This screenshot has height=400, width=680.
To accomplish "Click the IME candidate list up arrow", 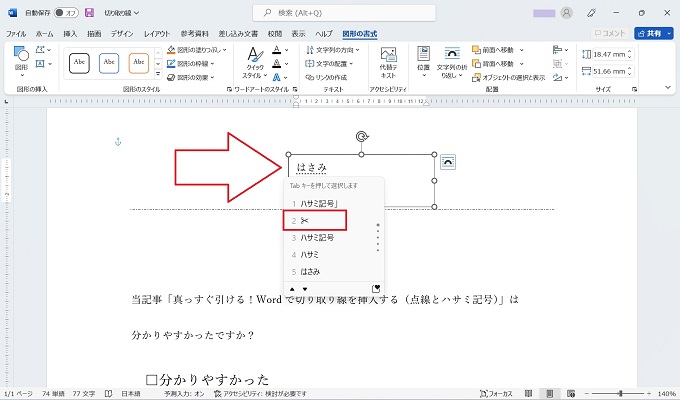I will [x=292, y=289].
